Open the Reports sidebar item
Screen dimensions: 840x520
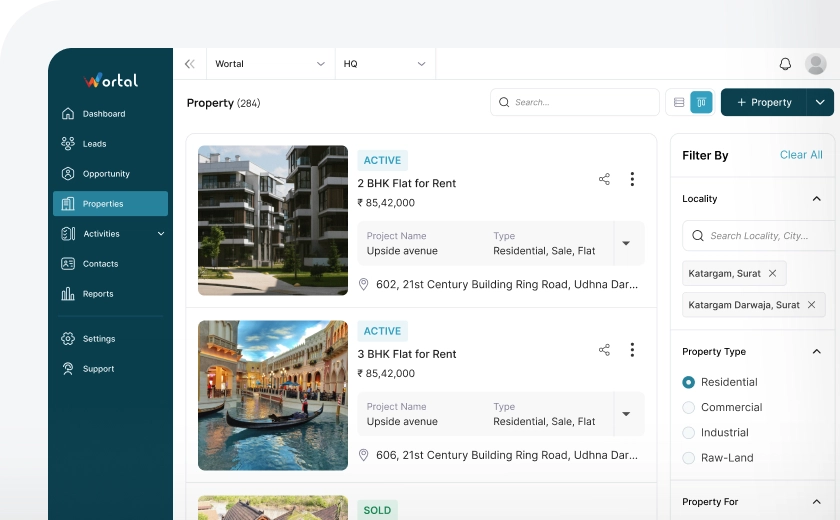pyautogui.click(x=97, y=294)
